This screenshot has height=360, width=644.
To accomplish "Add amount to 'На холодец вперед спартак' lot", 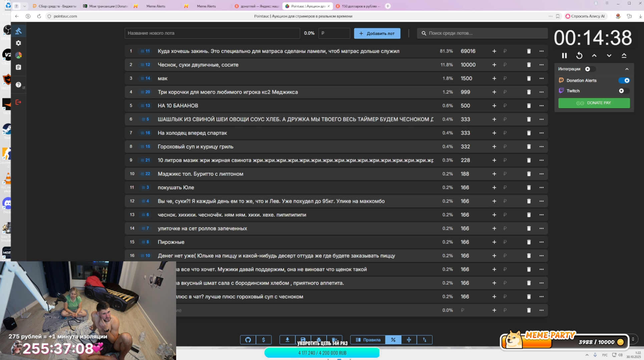I will (494, 133).
